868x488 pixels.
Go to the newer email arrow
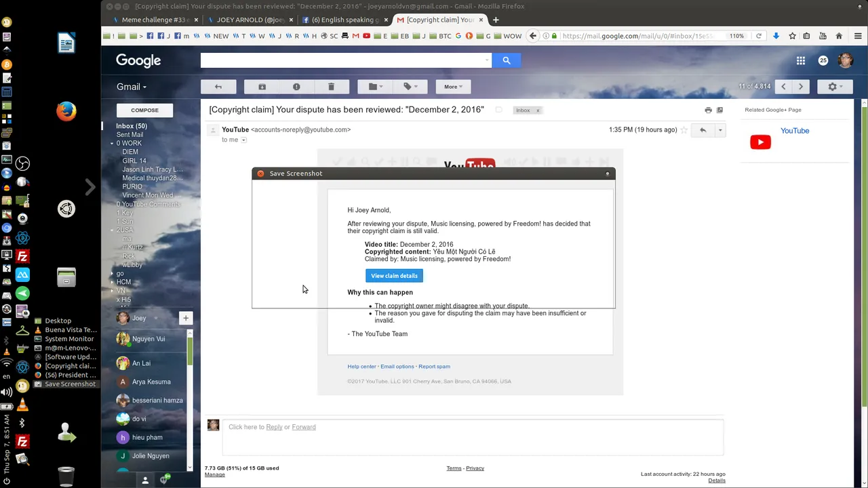pyautogui.click(x=784, y=87)
